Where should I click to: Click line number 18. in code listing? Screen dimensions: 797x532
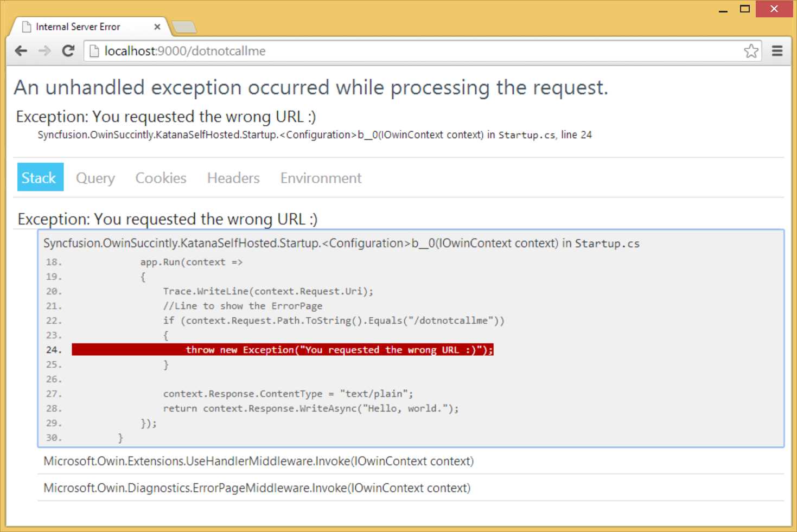[54, 262]
